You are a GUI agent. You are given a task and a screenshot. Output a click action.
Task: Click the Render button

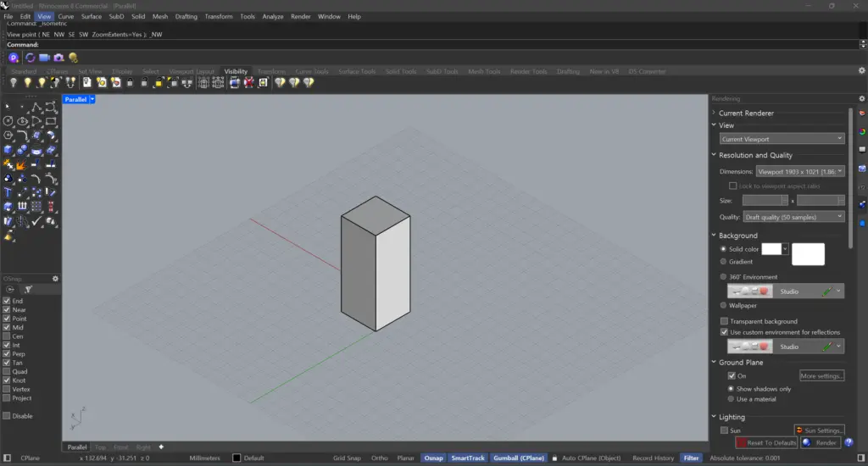821,443
